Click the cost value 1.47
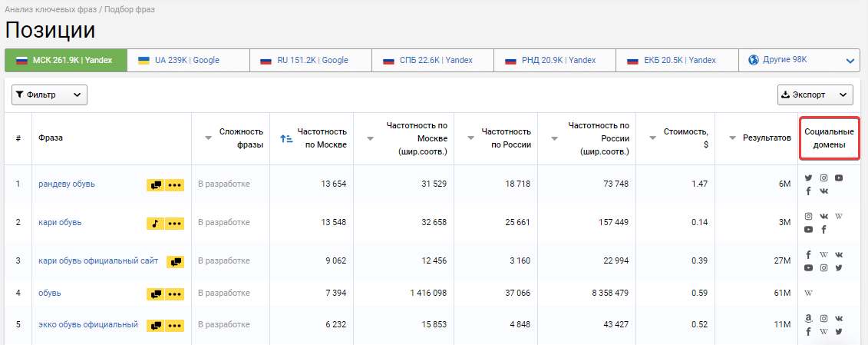 tap(699, 184)
